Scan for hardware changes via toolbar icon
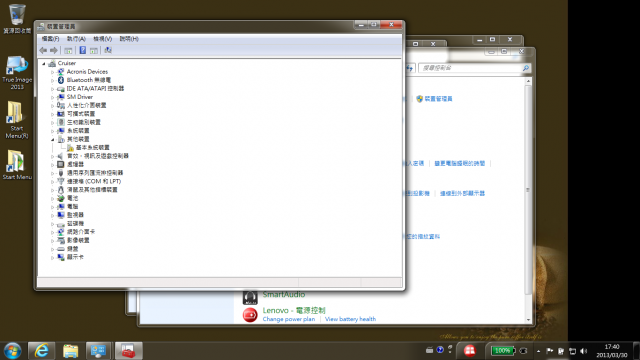Image resolution: width=640 pixels, height=360 pixels. coord(108,50)
